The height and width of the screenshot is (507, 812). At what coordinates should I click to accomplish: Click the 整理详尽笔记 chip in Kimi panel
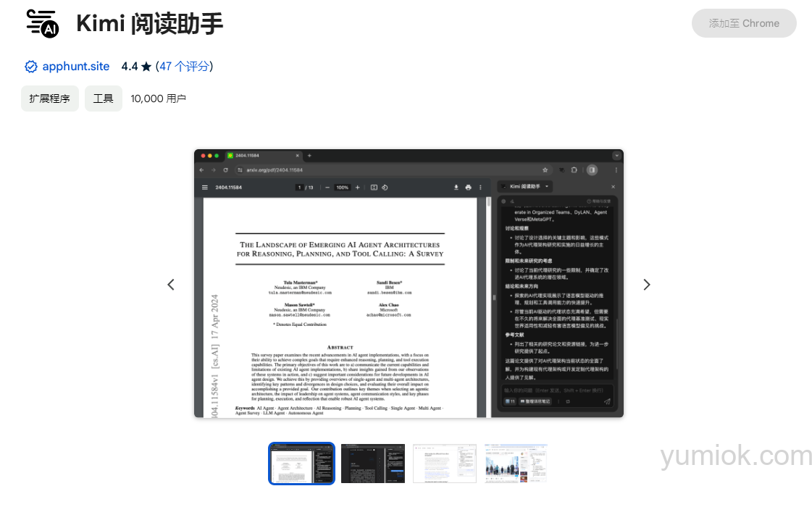tap(535, 401)
